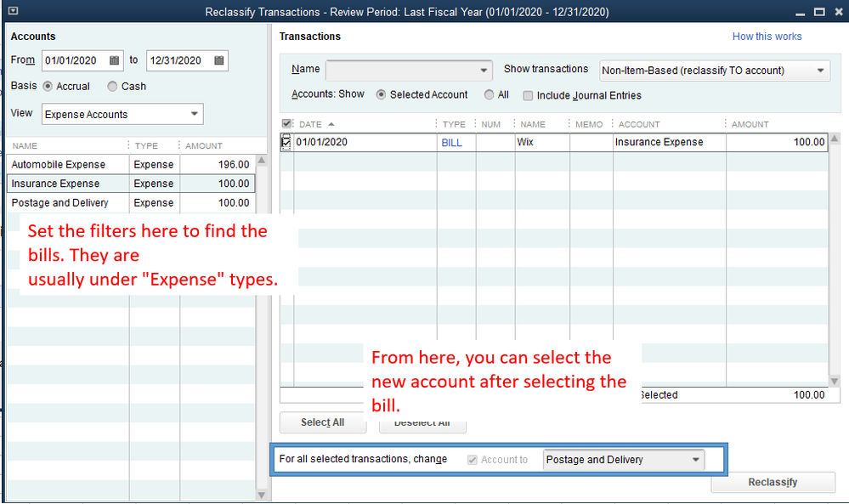Close the Reclassify Transactions window
Screen dimensions: 849x504
838,12
